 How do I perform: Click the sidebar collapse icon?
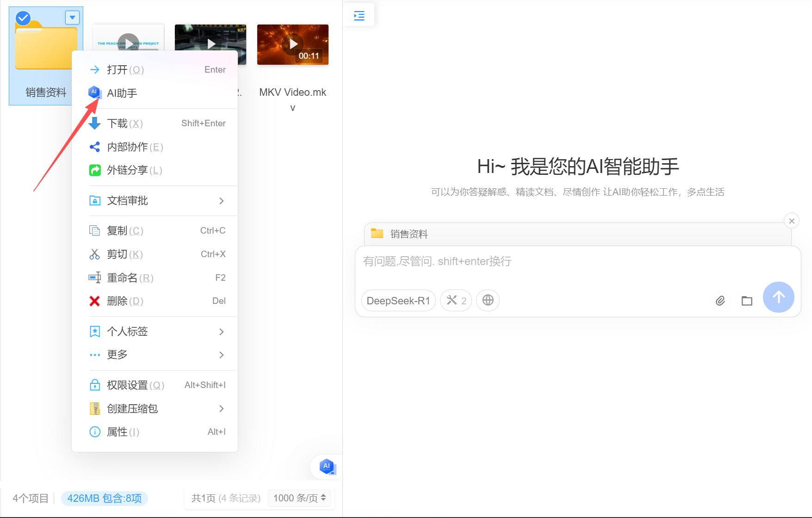[x=359, y=16]
